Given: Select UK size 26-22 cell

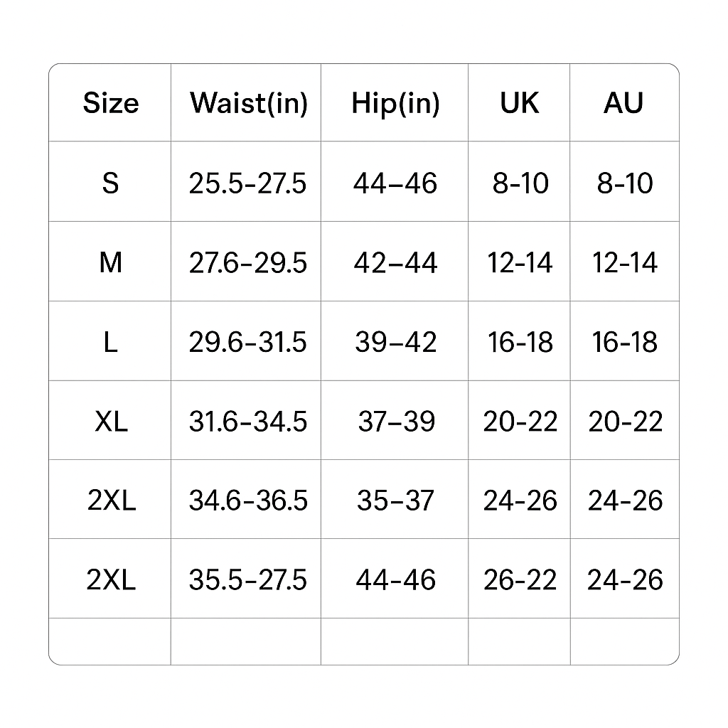Looking at the screenshot, I should [x=520, y=580].
